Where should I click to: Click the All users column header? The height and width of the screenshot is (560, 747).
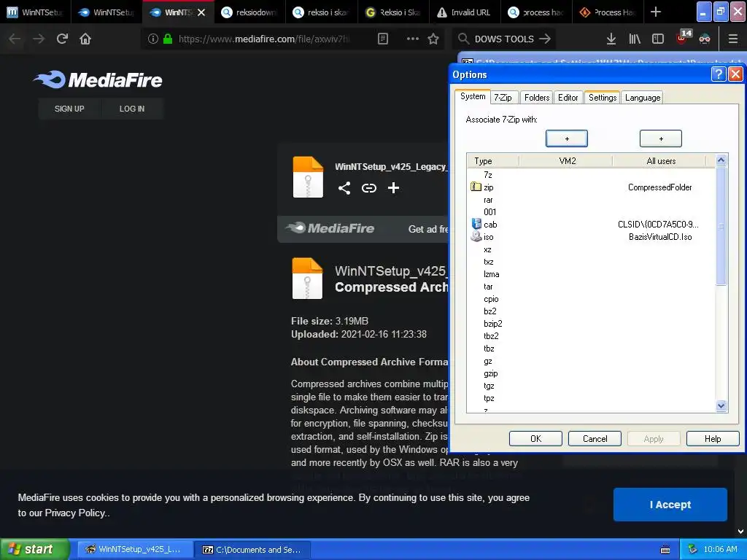point(660,161)
